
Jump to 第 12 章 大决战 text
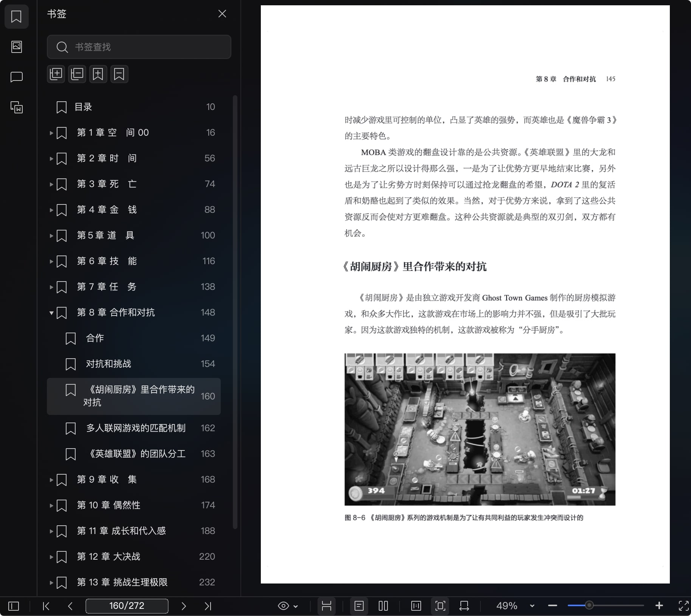(x=108, y=557)
